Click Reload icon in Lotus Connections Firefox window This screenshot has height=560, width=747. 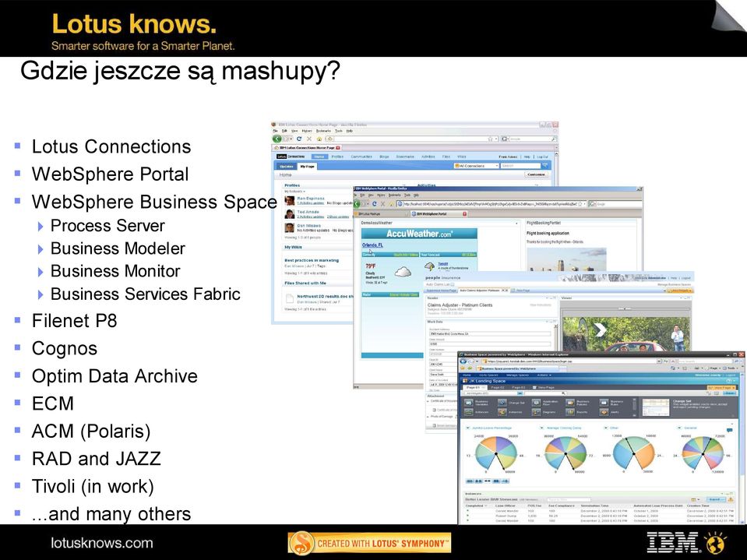pos(298,139)
